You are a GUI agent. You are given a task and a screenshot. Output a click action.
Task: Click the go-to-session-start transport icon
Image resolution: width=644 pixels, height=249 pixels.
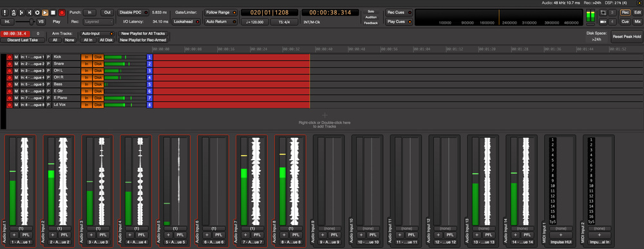pos(21,13)
